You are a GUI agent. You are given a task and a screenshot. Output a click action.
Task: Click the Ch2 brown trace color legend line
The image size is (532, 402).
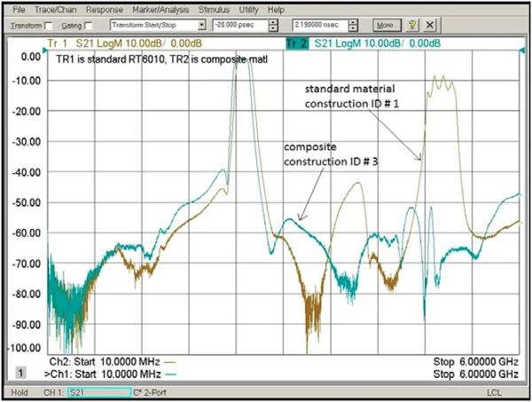click(x=169, y=362)
